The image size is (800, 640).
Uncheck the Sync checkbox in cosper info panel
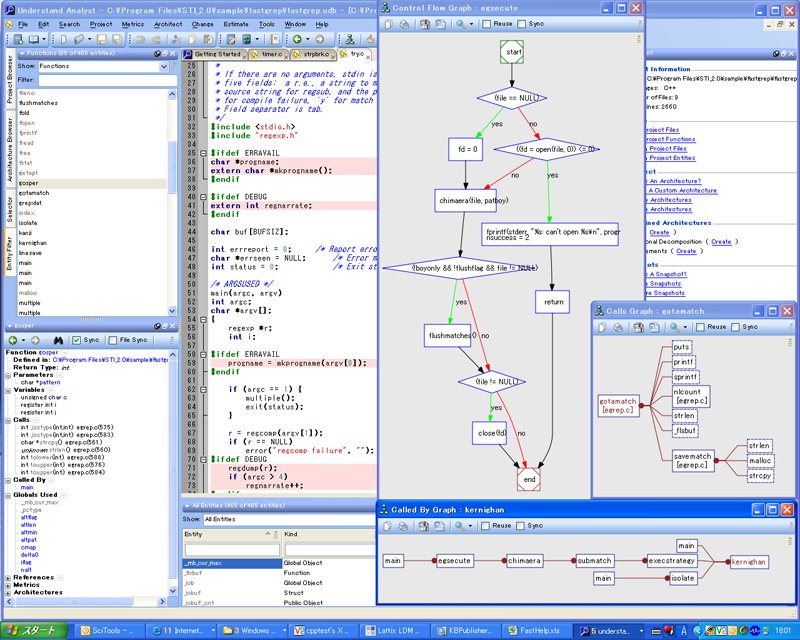point(77,340)
